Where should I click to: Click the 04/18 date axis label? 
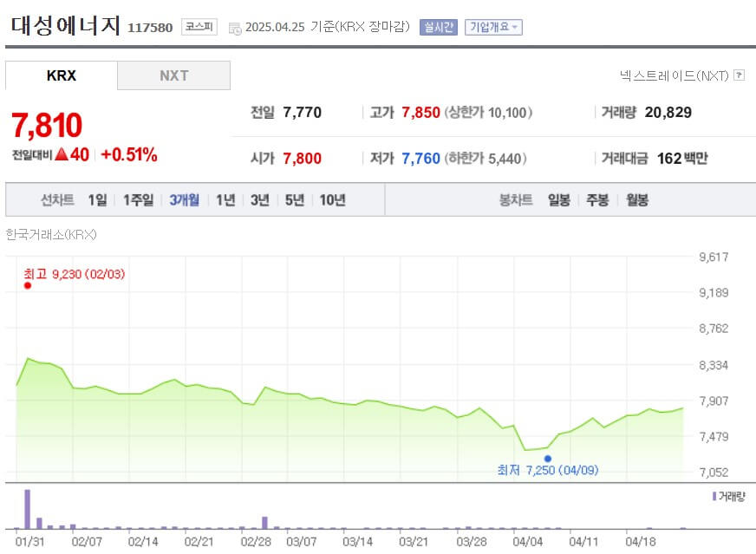coord(641,542)
